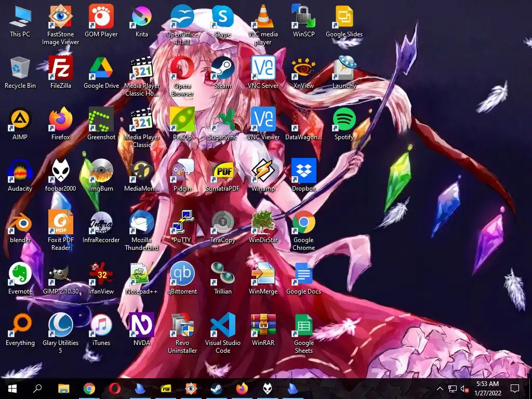Image resolution: width=532 pixels, height=399 pixels.
Task: Select the Revo Uninstaller desktop shortcut
Action: pyautogui.click(x=182, y=334)
